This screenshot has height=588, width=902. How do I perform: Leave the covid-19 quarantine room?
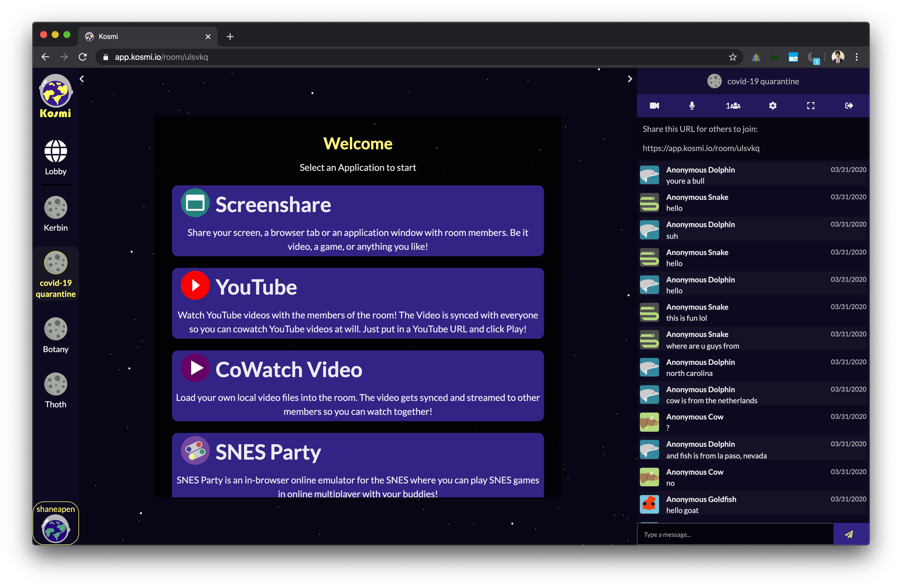point(849,106)
